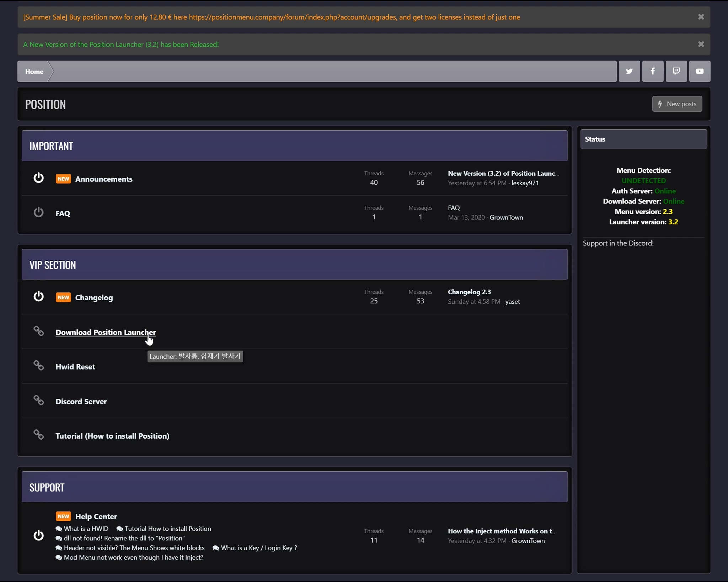This screenshot has height=582, width=728.
Task: Click the Changelog power icon
Action: pos(38,296)
